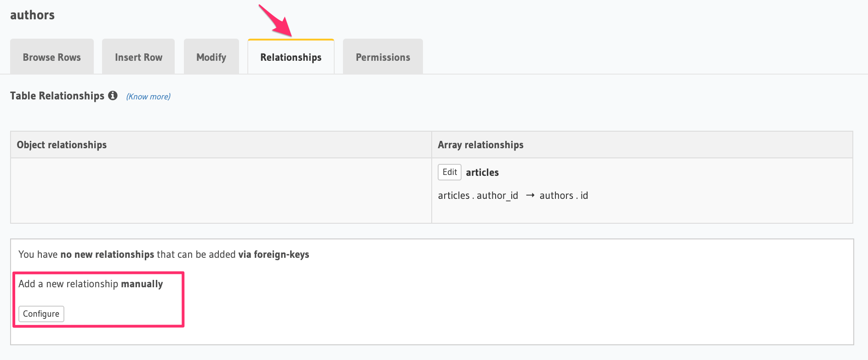868x360 pixels.
Task: Open the Browse Rows tab
Action: pos(52,57)
